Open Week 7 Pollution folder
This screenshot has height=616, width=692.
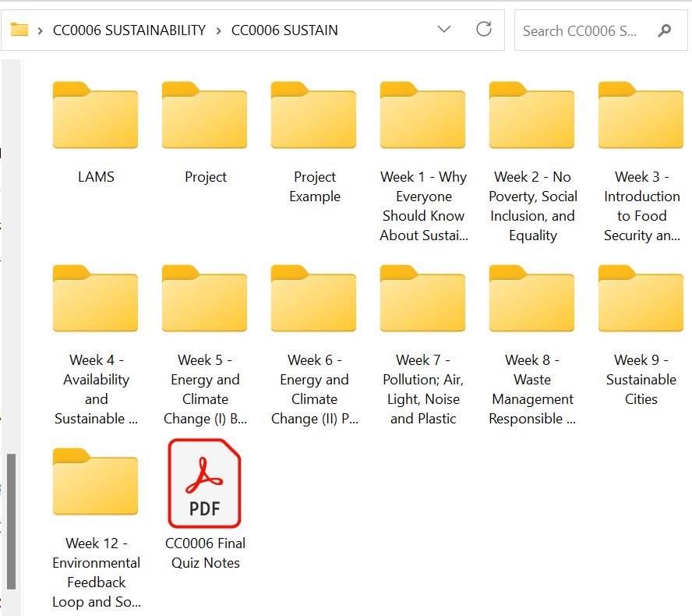coord(422,299)
